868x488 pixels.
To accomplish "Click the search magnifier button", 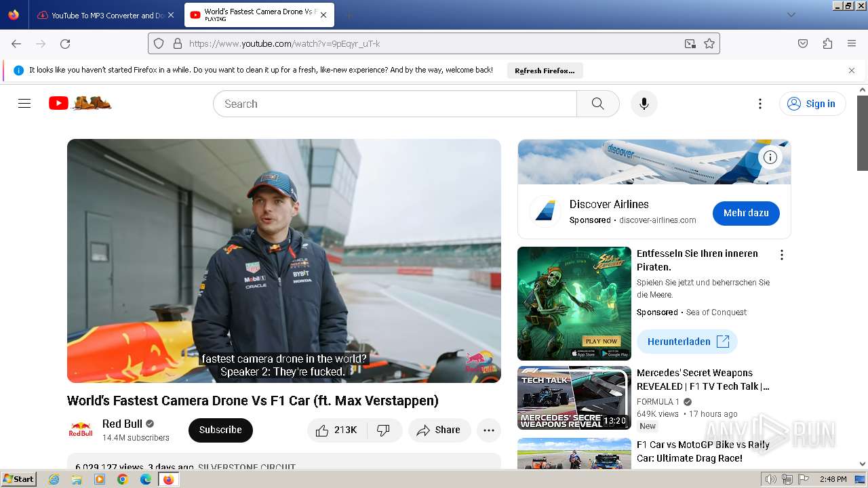I will coord(597,104).
